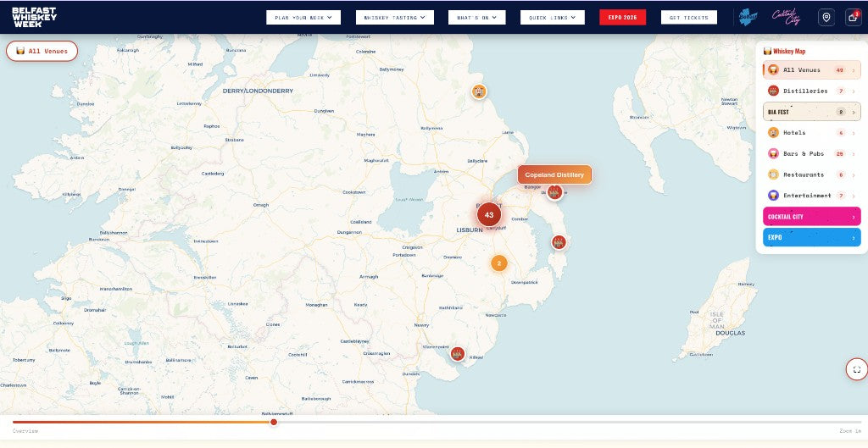Viewport: 868px width, 448px height.
Task: Click the All Venues count badge
Action: click(840, 70)
